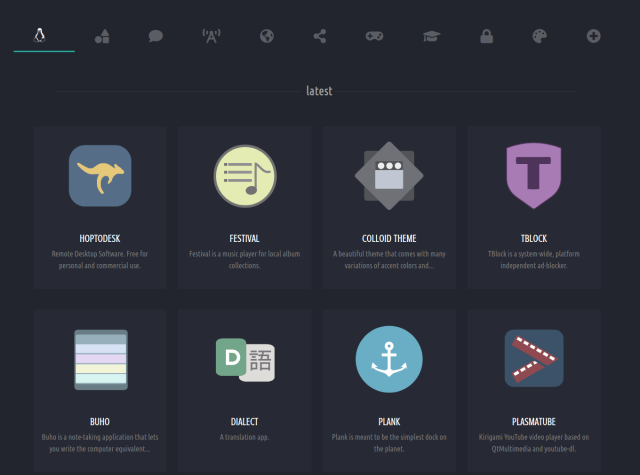The image size is (640, 475).
Task: Open the padlock security category
Action: 487,36
